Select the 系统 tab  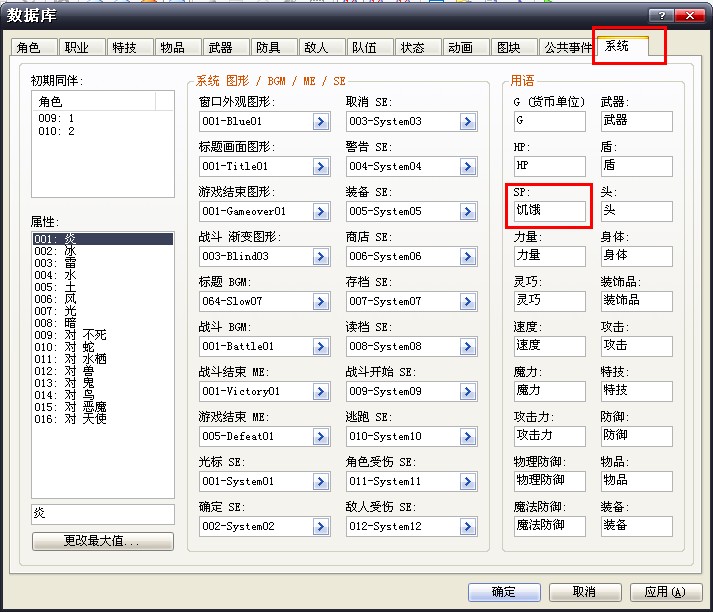coord(623,46)
